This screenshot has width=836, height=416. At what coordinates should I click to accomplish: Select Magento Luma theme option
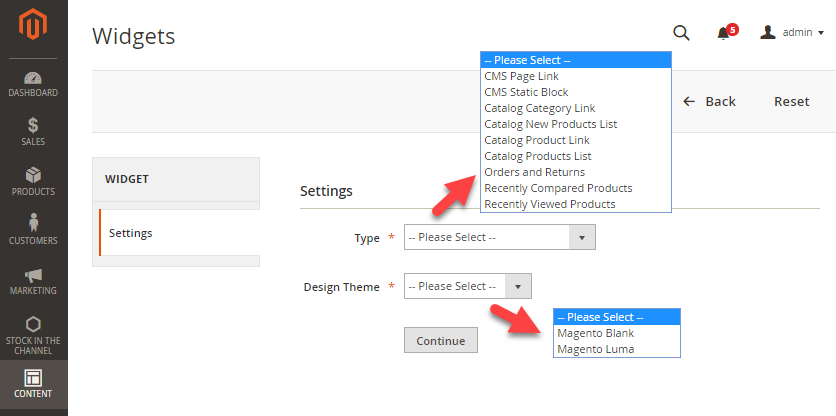coord(595,349)
